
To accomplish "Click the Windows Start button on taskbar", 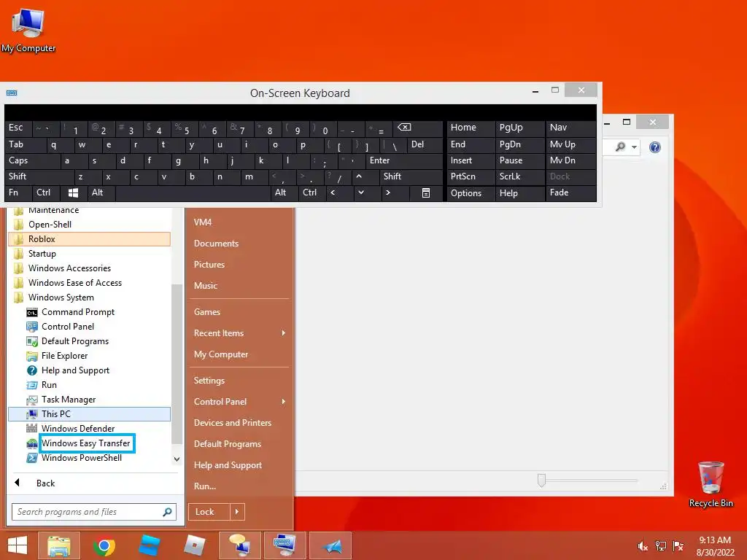I will [x=18, y=545].
